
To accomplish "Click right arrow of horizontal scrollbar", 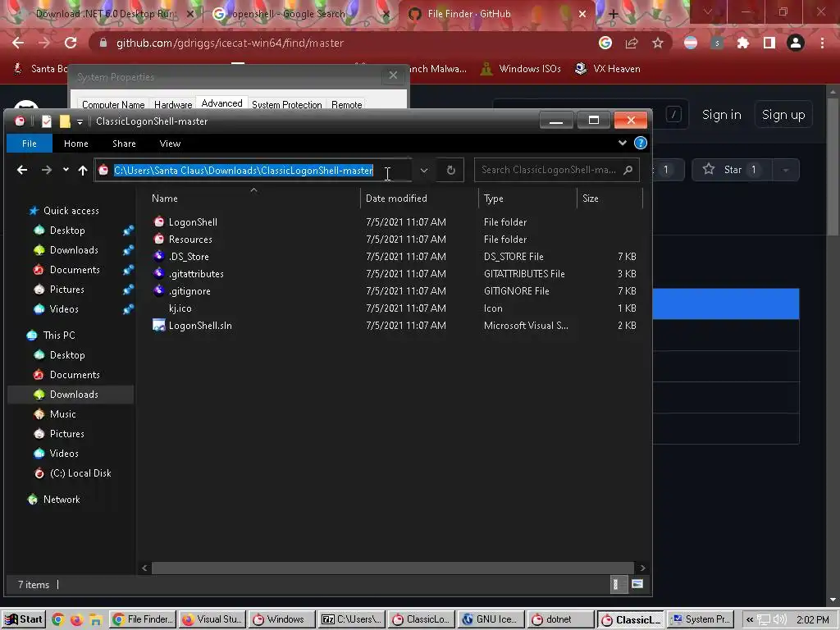I will coord(642,568).
